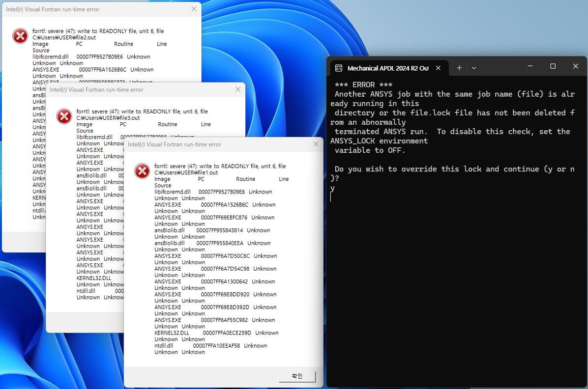
Task: Click the path text ending in "file2.out"
Action: 64,37
